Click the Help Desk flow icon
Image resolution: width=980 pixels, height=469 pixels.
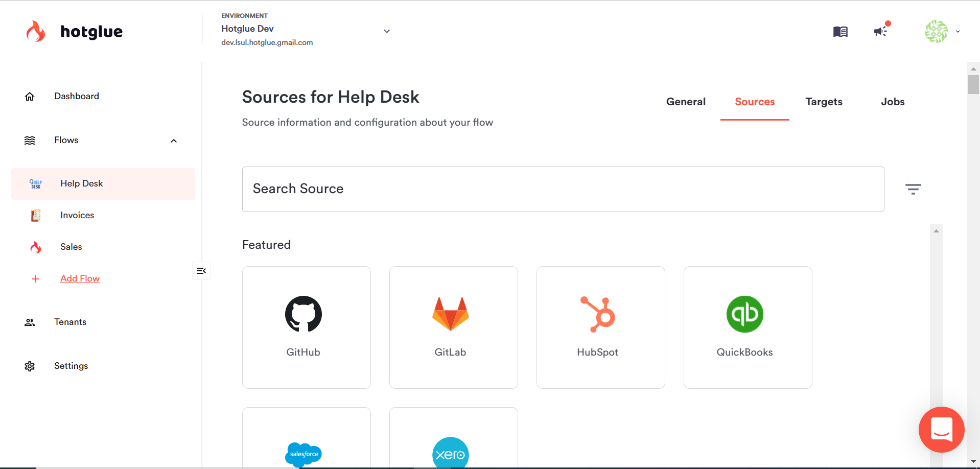pos(36,184)
